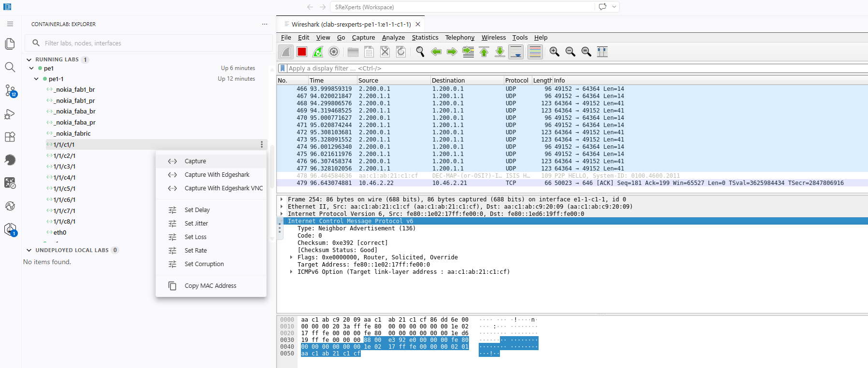Viewport: 868px width, 368px height.
Task: Open the Wireshark Statistics menu
Action: pyautogui.click(x=425, y=38)
